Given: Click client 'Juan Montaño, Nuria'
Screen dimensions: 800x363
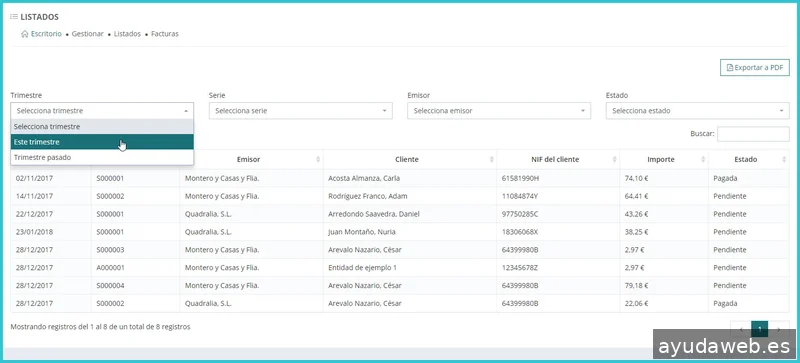Looking at the screenshot, I should tap(362, 232).
